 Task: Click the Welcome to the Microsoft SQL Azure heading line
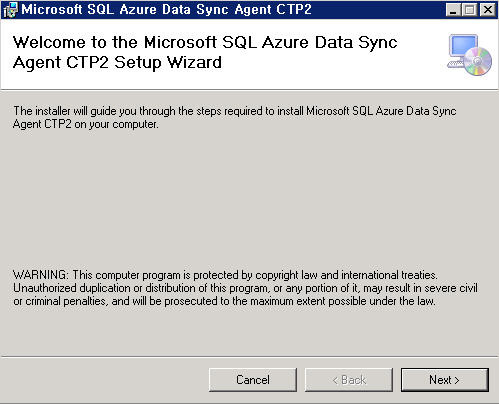(205, 42)
